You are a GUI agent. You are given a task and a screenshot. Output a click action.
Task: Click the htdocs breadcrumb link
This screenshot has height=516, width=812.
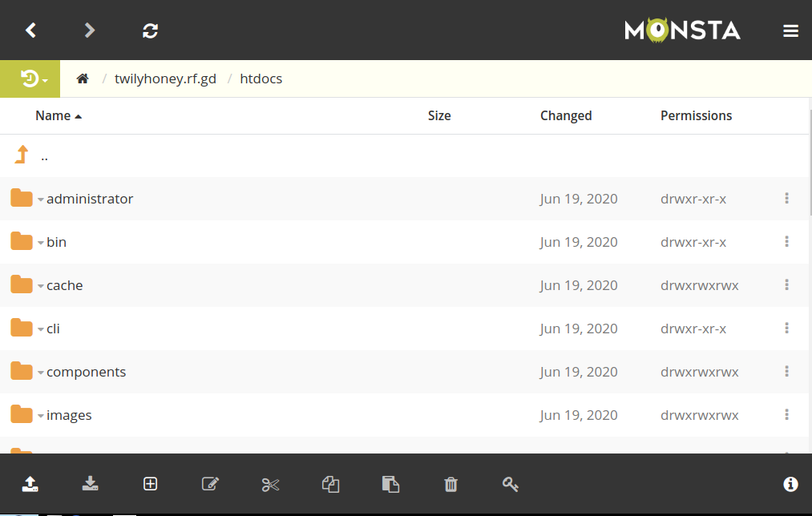coord(261,79)
